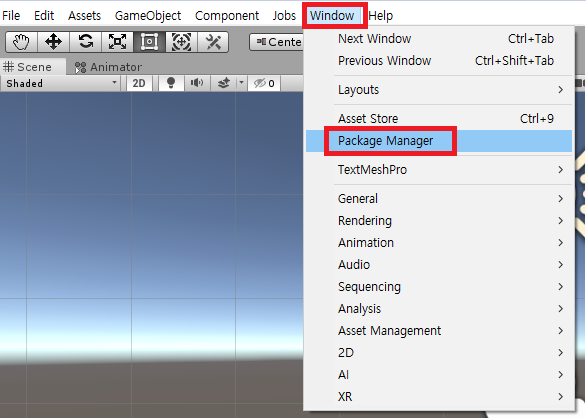Open custom editor tools icon
Screen dimensions: 586x418
(213, 42)
